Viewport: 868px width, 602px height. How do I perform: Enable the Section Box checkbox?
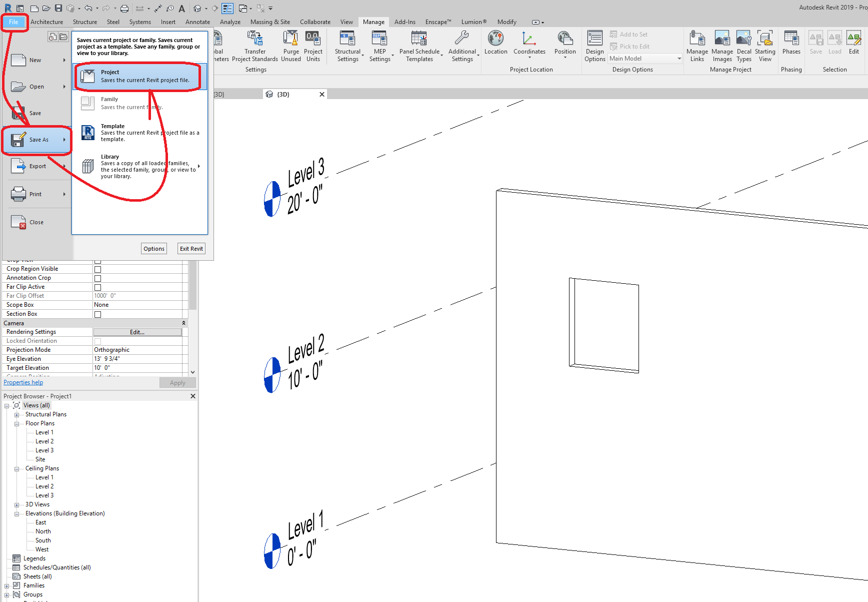(x=97, y=314)
